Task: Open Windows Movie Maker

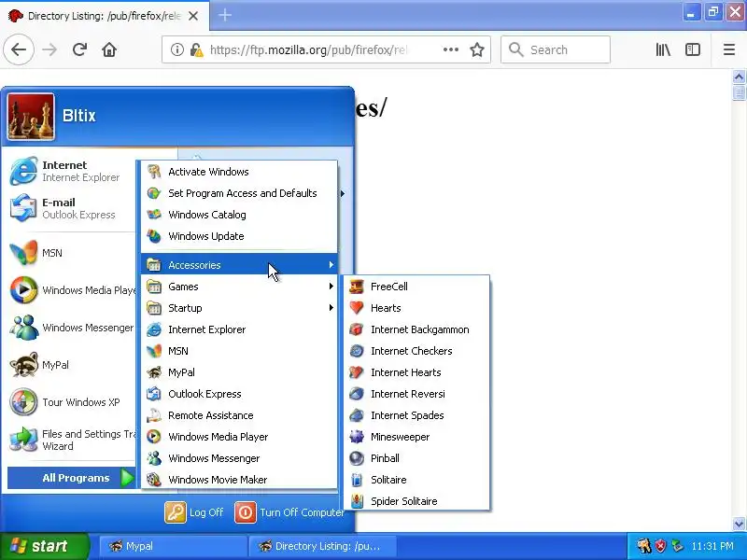Action: point(239,479)
